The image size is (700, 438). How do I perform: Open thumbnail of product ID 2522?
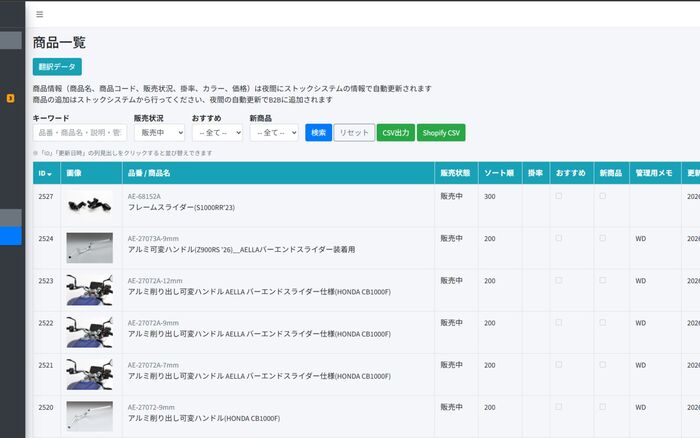coord(90,332)
